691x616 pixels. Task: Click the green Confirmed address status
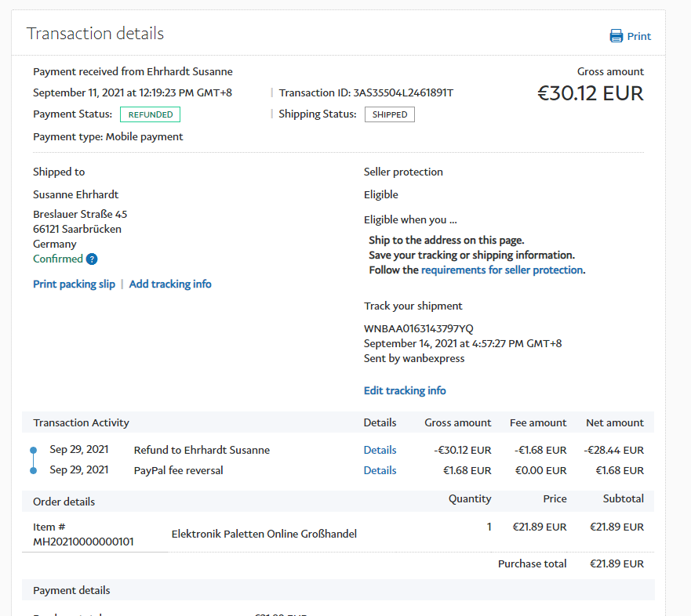point(57,259)
